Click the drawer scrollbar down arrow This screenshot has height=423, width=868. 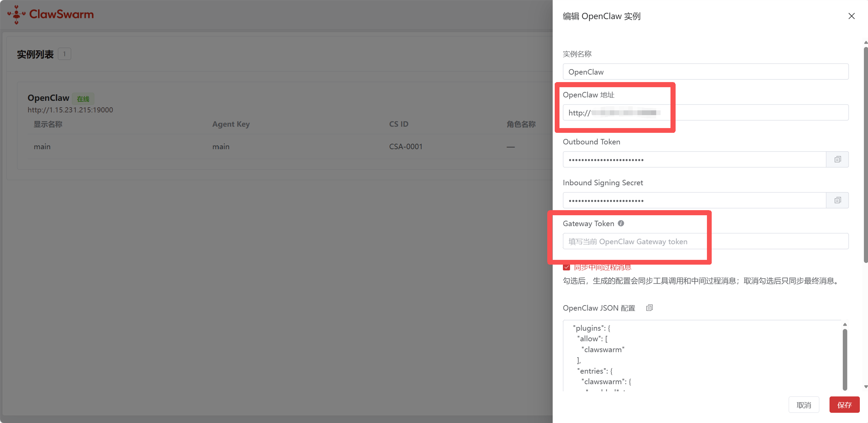866,387
